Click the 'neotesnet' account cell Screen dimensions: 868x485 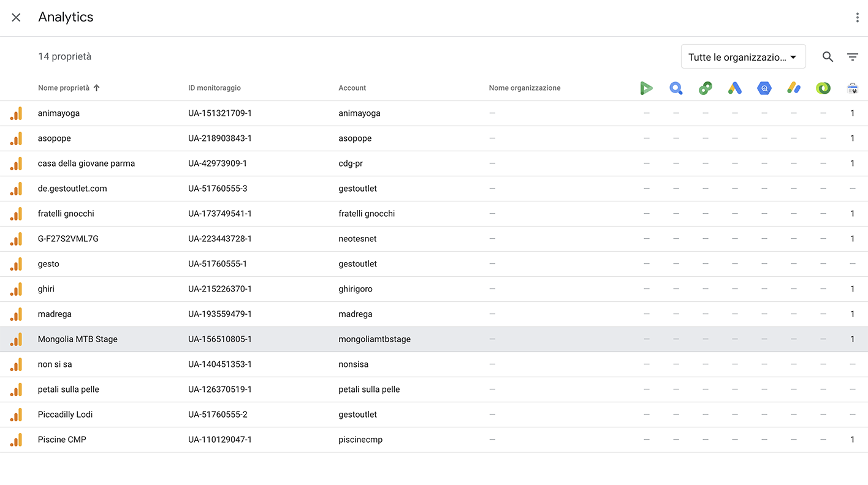(357, 239)
